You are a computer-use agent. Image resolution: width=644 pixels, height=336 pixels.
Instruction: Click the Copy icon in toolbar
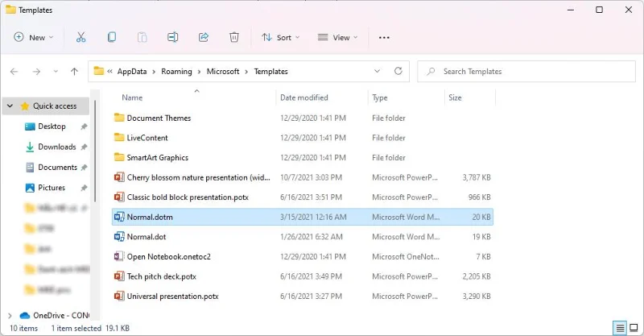pos(111,37)
